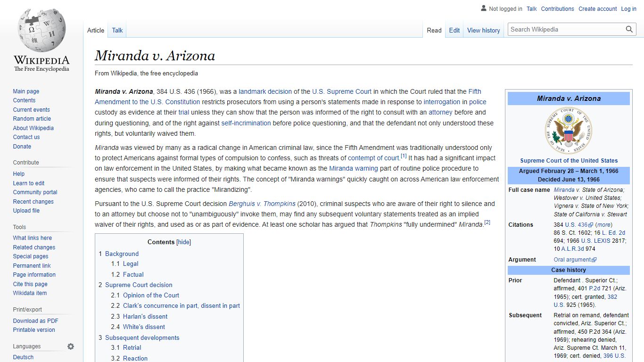Open Related changes

[x=34, y=247]
